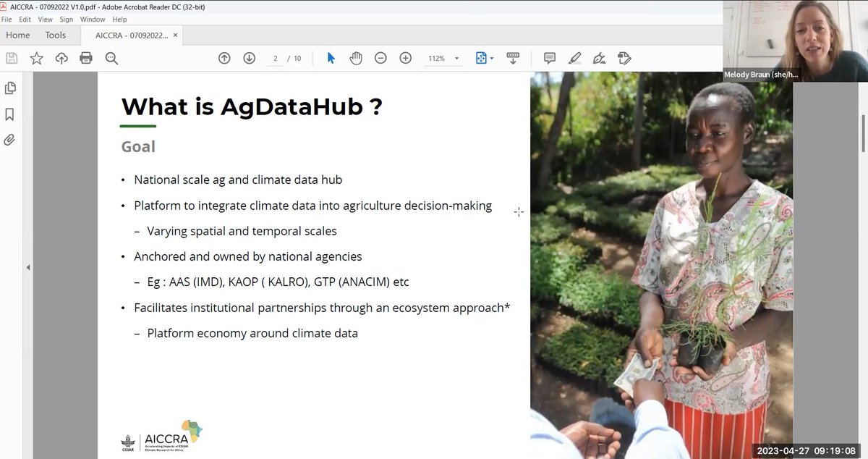Open the Attachments paperclip panel
The image size is (868, 459).
10,140
